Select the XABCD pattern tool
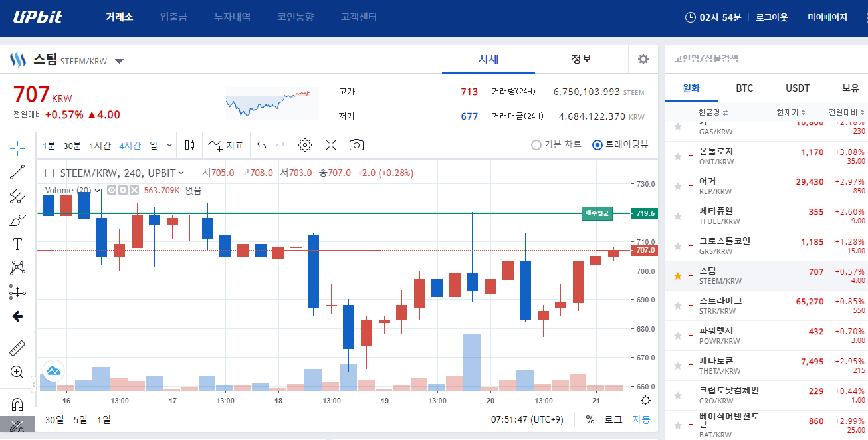Viewport: 868px width, 440px height. [x=17, y=268]
